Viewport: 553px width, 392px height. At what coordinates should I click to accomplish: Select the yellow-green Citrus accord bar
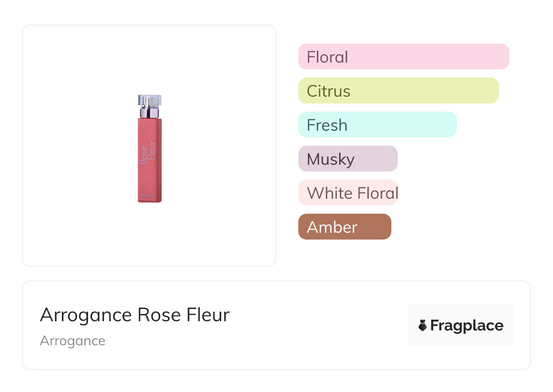point(398,91)
